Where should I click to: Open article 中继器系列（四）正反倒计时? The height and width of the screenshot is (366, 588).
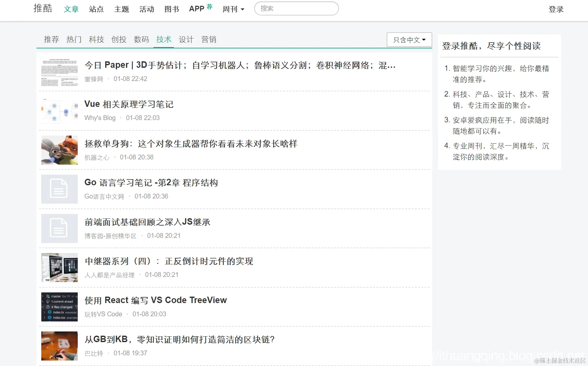(169, 261)
